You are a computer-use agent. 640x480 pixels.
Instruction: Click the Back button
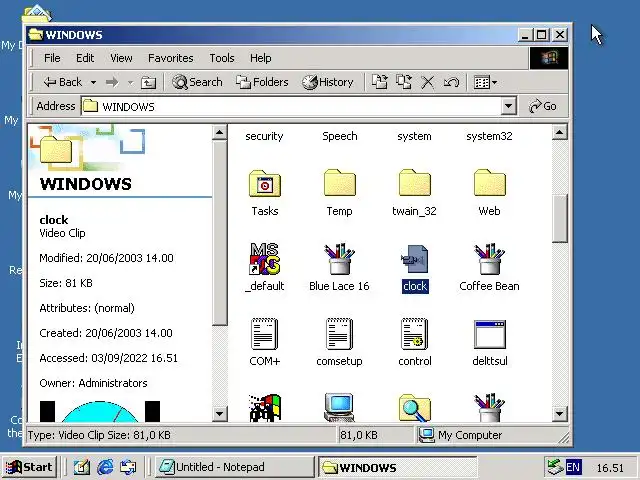click(x=63, y=82)
